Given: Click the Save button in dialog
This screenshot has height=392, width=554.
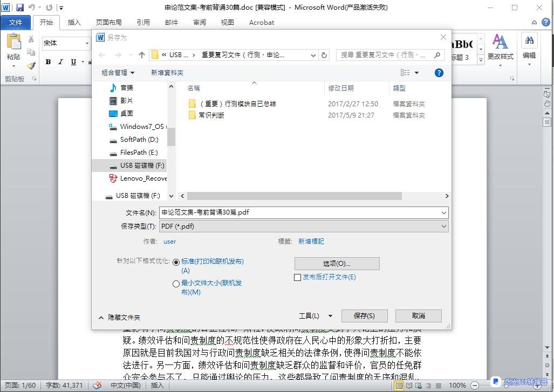Looking at the screenshot, I should tap(364, 316).
